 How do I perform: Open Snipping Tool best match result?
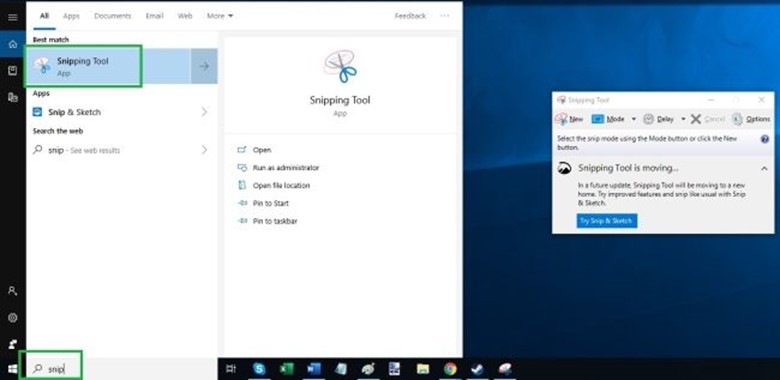pyautogui.click(x=108, y=66)
